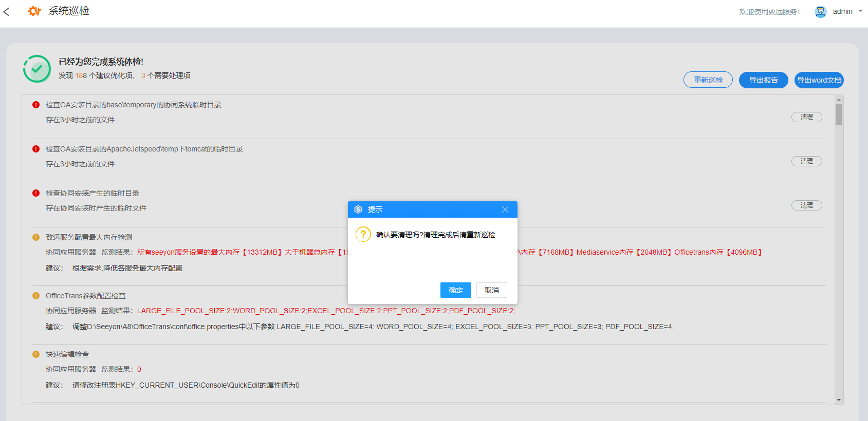
Task: Close the 提示 dialog with X
Action: pos(505,209)
